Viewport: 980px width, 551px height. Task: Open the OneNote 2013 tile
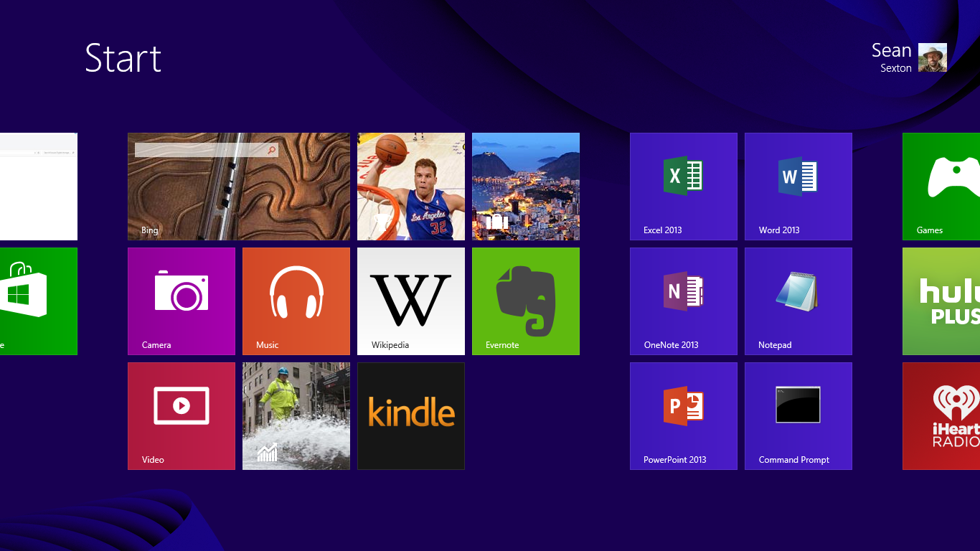pos(683,301)
